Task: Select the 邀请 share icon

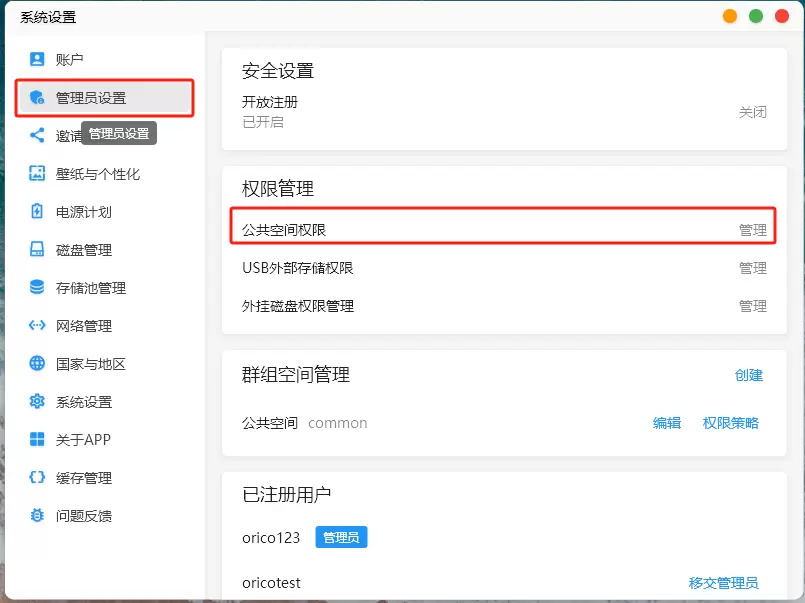Action: point(37,135)
